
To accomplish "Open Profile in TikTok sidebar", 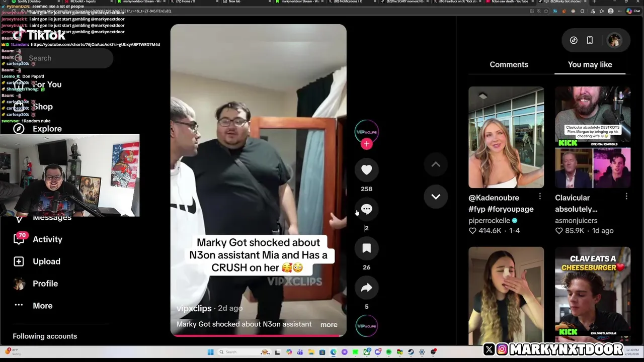I will 45,284.
